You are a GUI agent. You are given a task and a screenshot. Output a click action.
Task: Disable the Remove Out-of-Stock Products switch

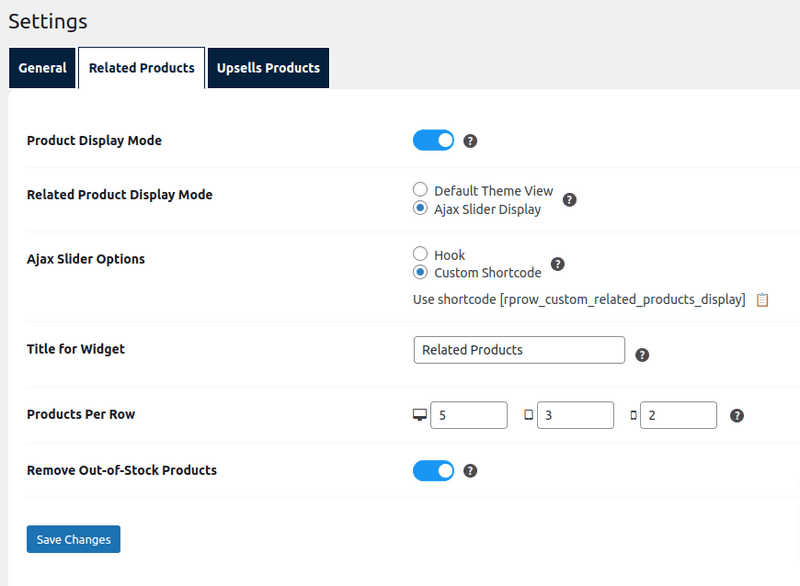(x=433, y=471)
